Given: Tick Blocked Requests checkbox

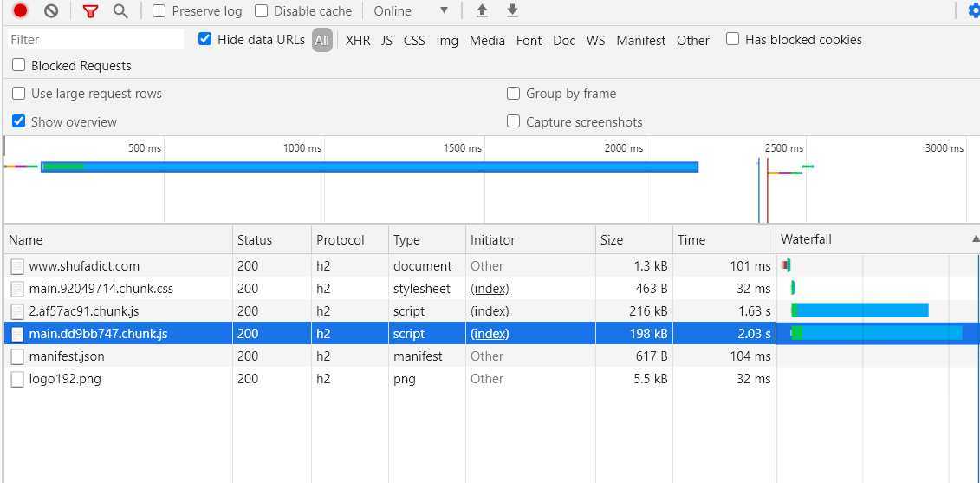Looking at the screenshot, I should (19, 65).
